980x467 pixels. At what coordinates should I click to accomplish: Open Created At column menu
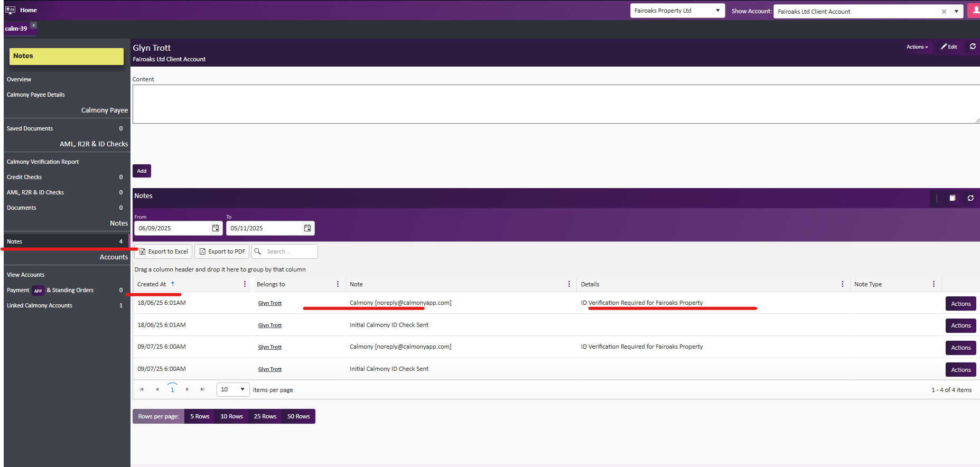(x=245, y=284)
